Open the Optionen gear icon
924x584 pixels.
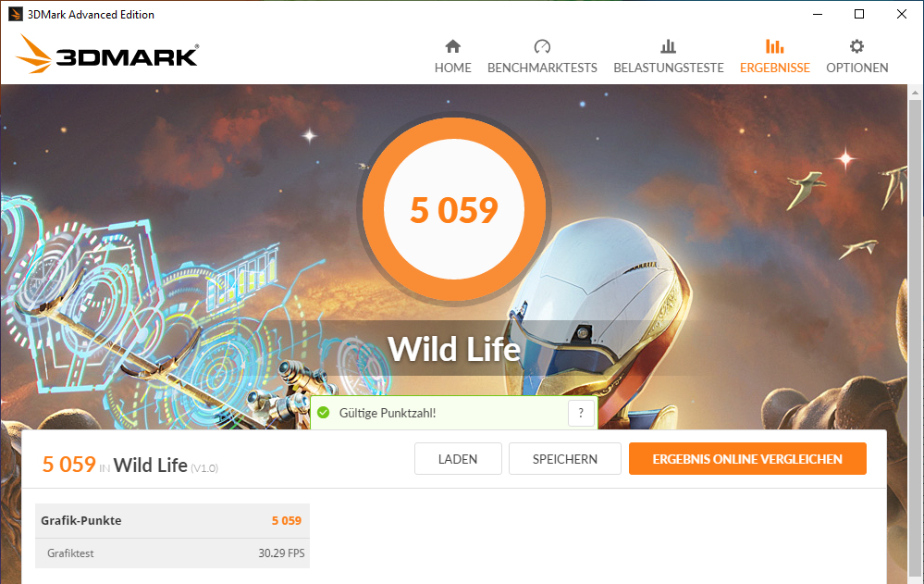coord(856,46)
